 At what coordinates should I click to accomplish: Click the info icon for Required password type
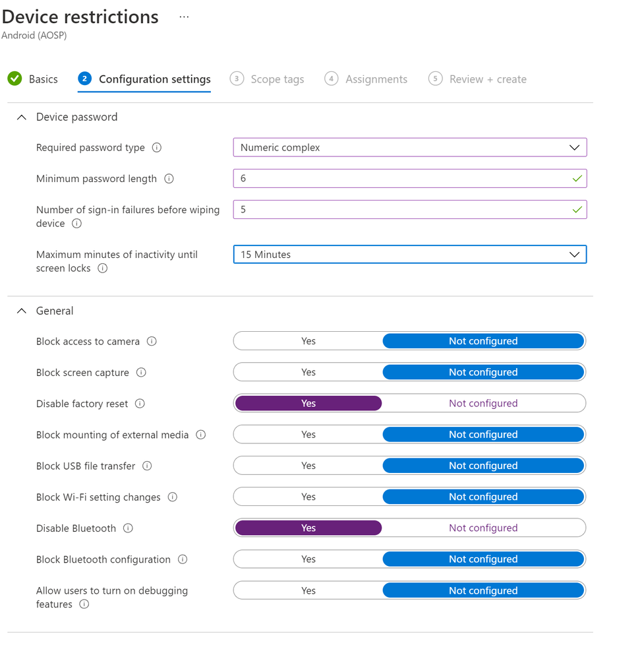click(157, 148)
